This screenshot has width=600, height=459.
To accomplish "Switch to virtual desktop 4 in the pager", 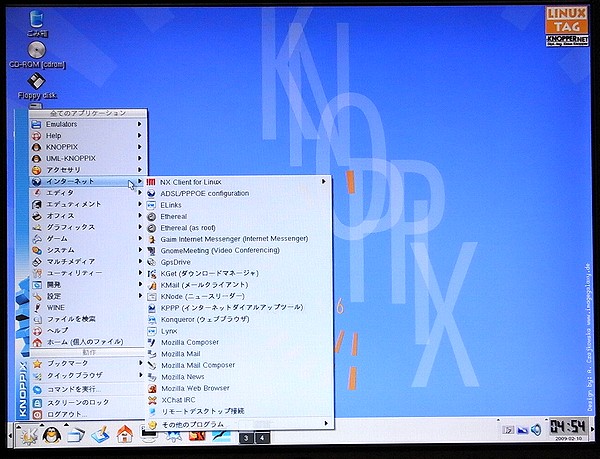I will 262,438.
